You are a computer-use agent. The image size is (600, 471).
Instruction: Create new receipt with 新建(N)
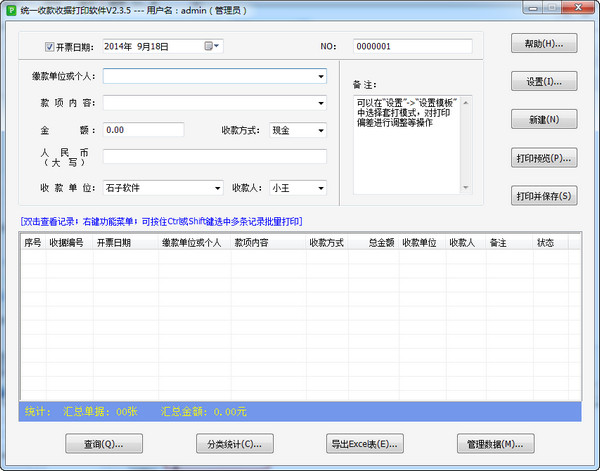tap(544, 120)
